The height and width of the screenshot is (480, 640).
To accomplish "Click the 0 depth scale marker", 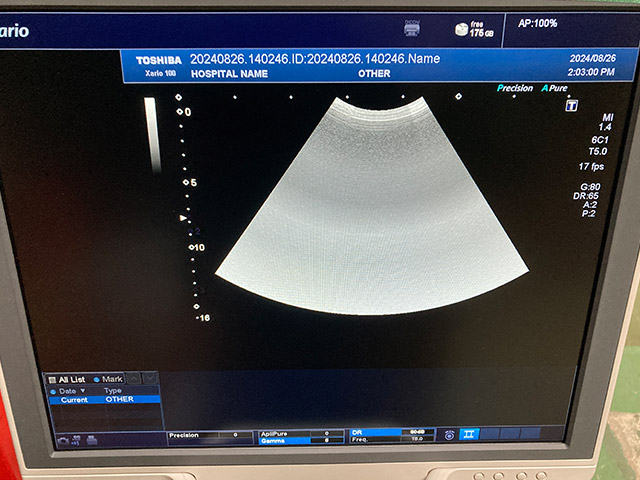I will (184, 112).
